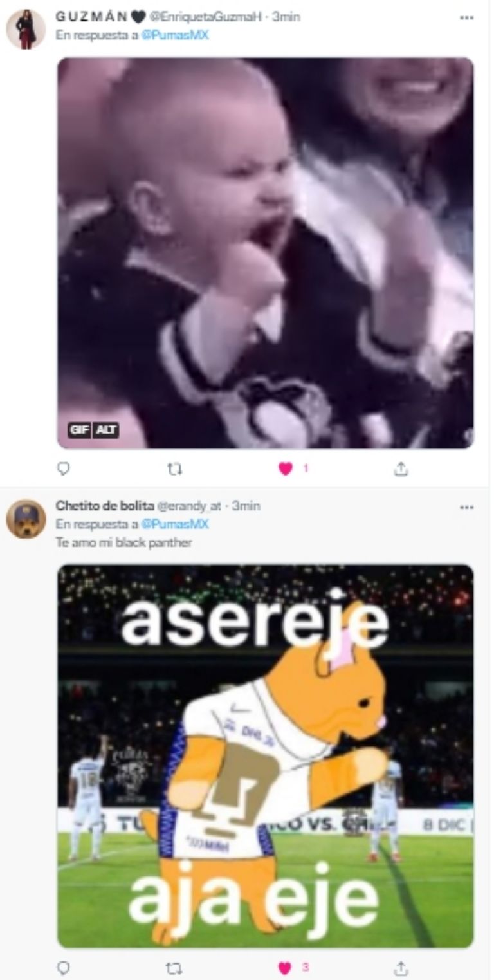Open the Chetito de bolita display name

click(105, 506)
